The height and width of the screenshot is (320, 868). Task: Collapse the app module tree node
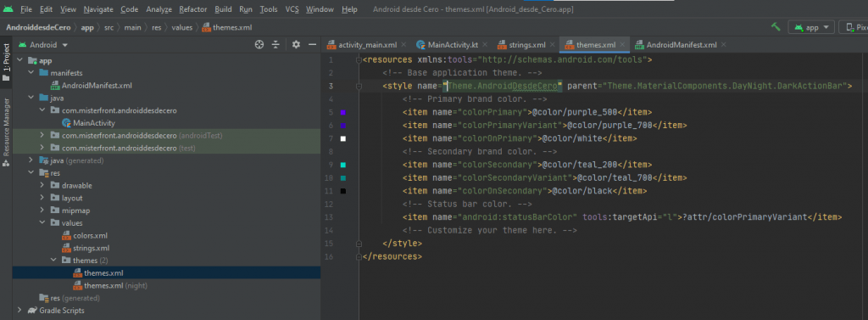tap(20, 60)
